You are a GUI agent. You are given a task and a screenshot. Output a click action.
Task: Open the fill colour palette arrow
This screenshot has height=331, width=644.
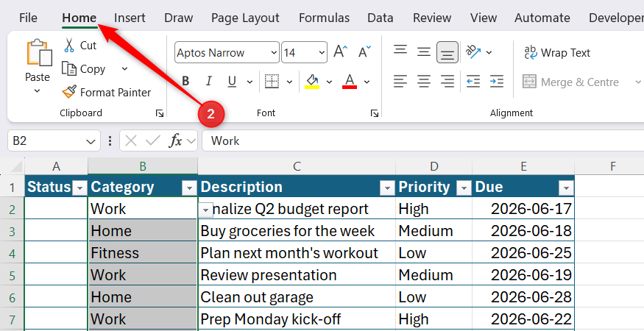tap(329, 82)
